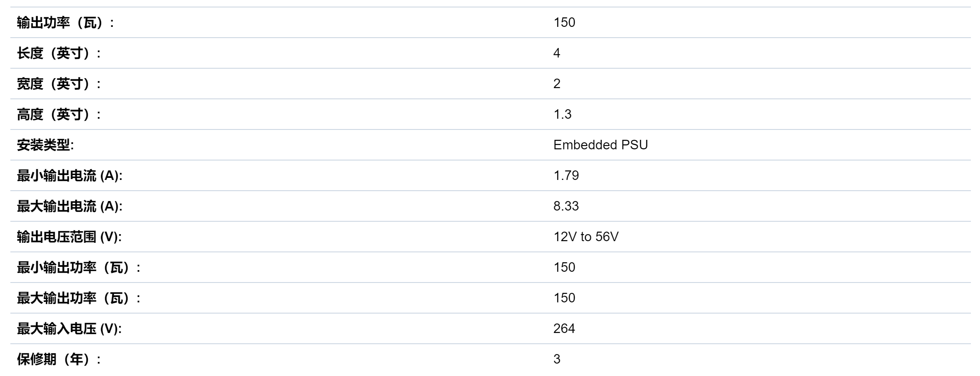Select the max input voltage value 264

pos(564,328)
